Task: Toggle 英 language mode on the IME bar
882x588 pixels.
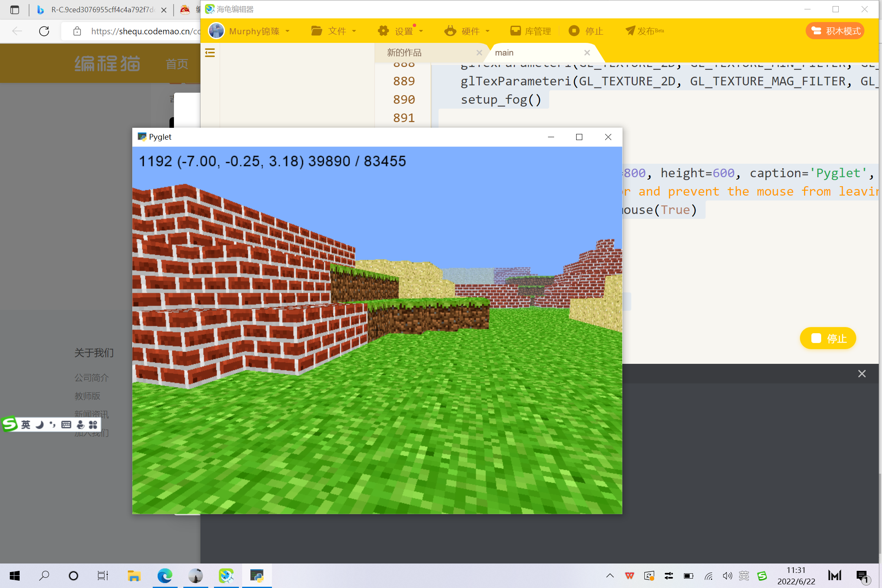Action: coord(26,425)
